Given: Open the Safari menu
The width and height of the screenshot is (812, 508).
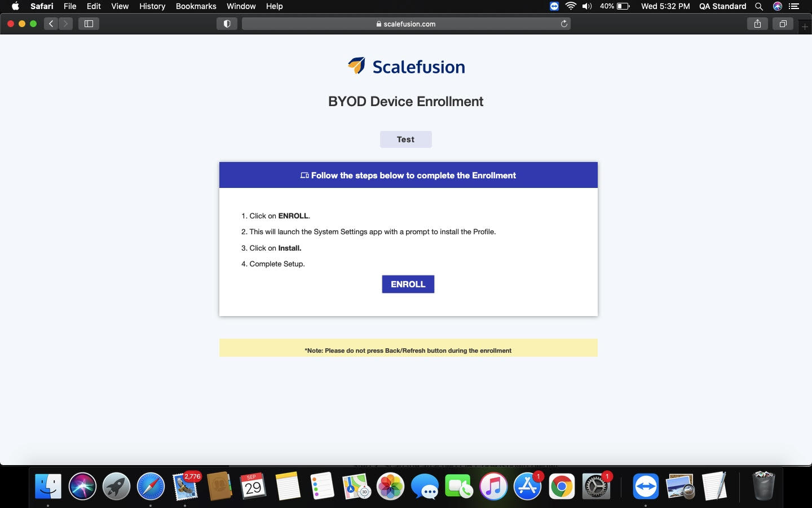Looking at the screenshot, I should point(42,6).
